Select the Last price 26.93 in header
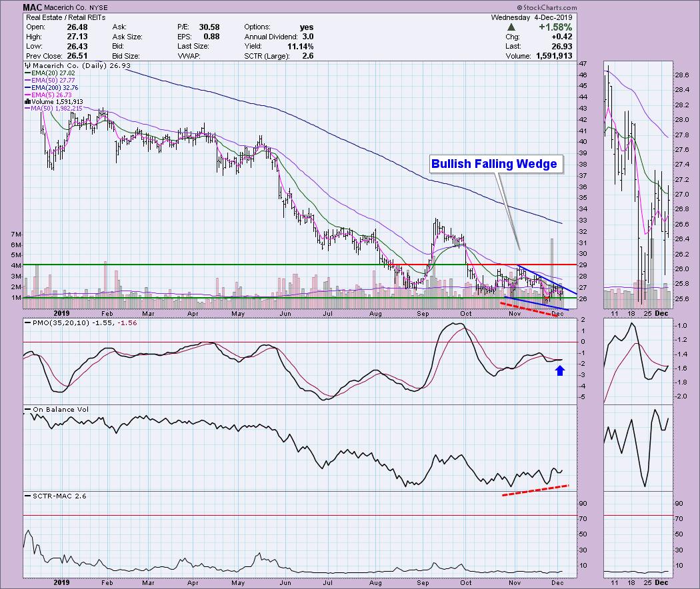 [x=561, y=47]
